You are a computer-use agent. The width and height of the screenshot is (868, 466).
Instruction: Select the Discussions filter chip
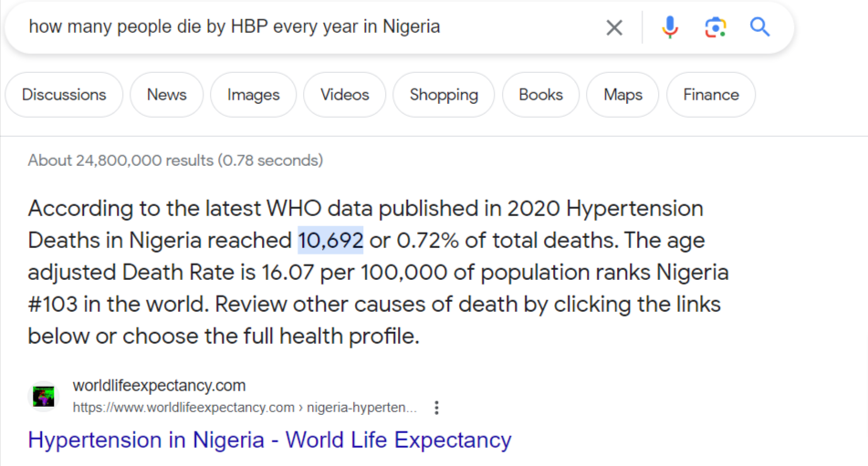click(64, 95)
